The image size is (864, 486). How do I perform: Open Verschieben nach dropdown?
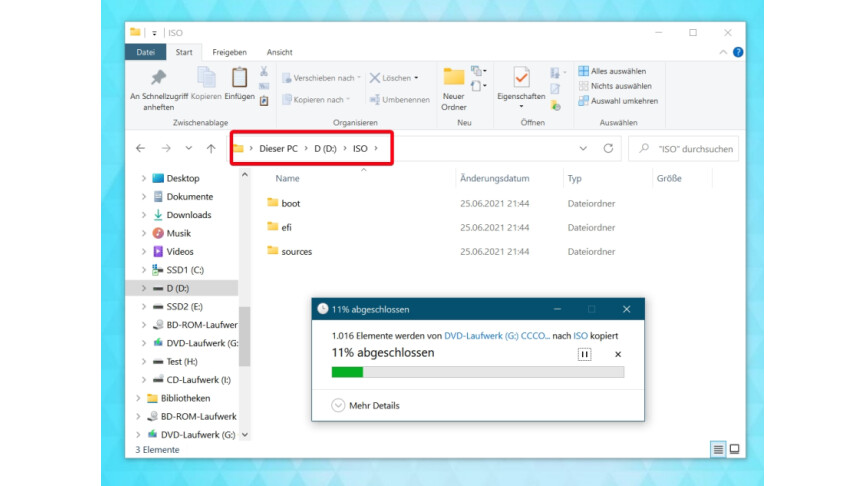[321, 78]
